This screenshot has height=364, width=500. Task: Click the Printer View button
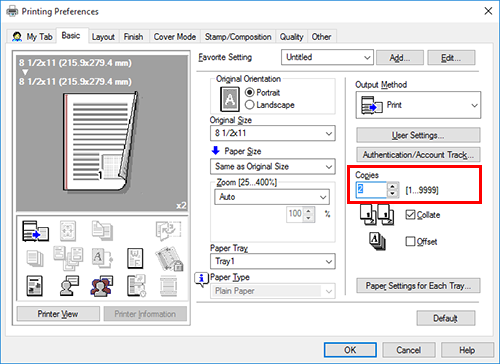[x=58, y=314]
